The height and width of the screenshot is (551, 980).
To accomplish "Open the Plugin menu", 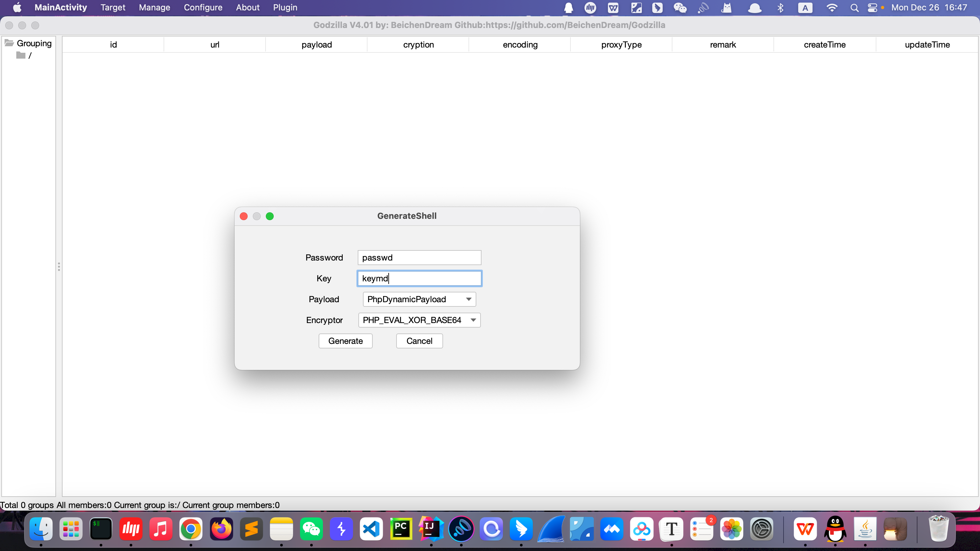I will (x=285, y=7).
